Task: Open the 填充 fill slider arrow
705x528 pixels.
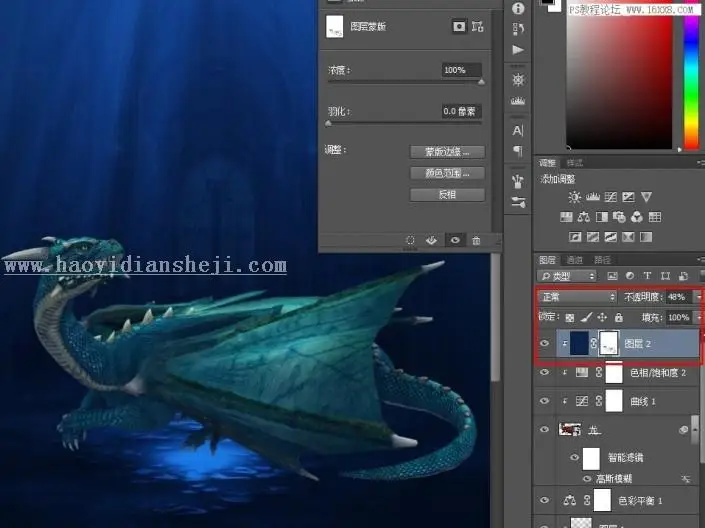Action: pyautogui.click(x=698, y=318)
